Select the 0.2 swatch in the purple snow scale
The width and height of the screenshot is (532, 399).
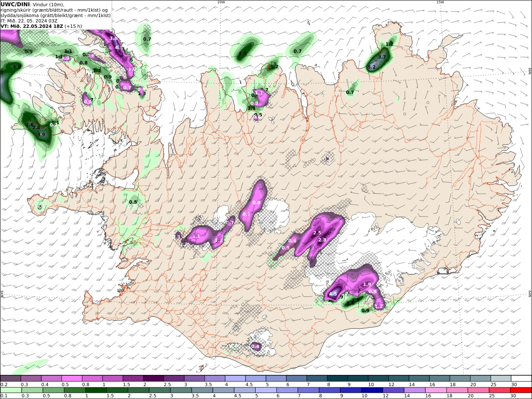(10, 379)
